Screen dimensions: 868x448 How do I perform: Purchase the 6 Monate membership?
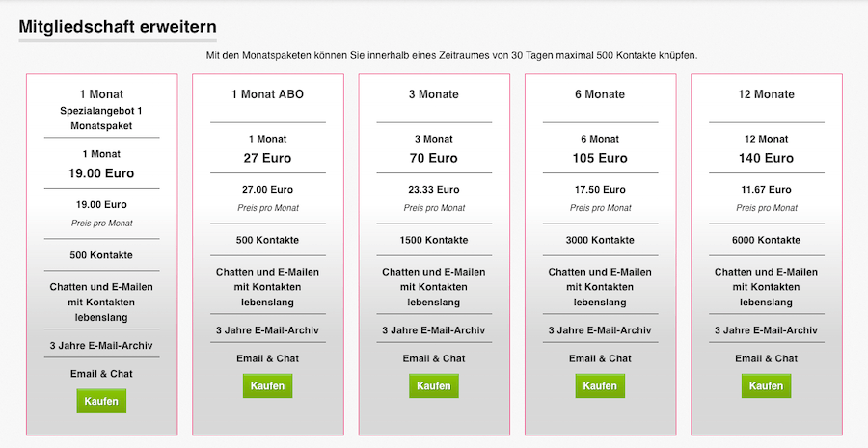[600, 386]
